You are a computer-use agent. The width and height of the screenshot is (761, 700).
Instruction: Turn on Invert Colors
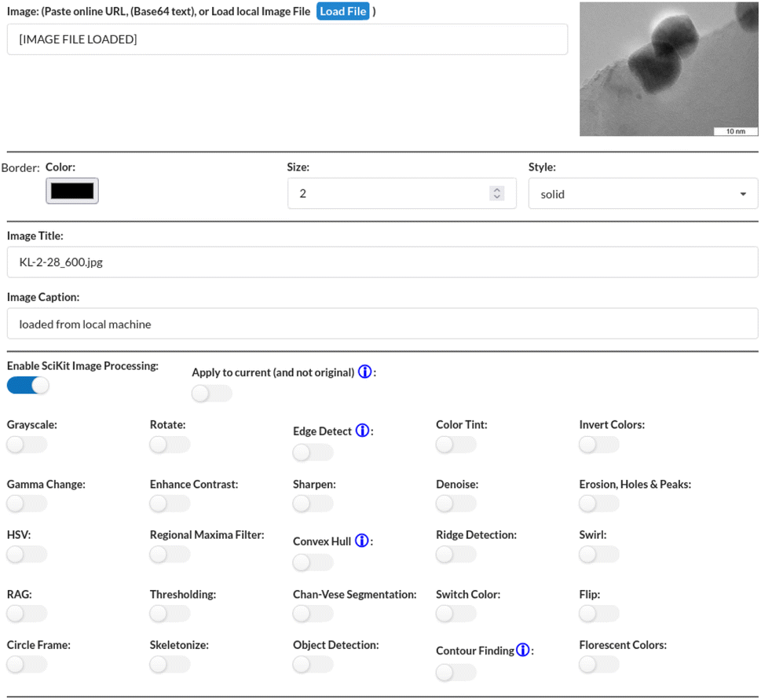[x=598, y=444]
